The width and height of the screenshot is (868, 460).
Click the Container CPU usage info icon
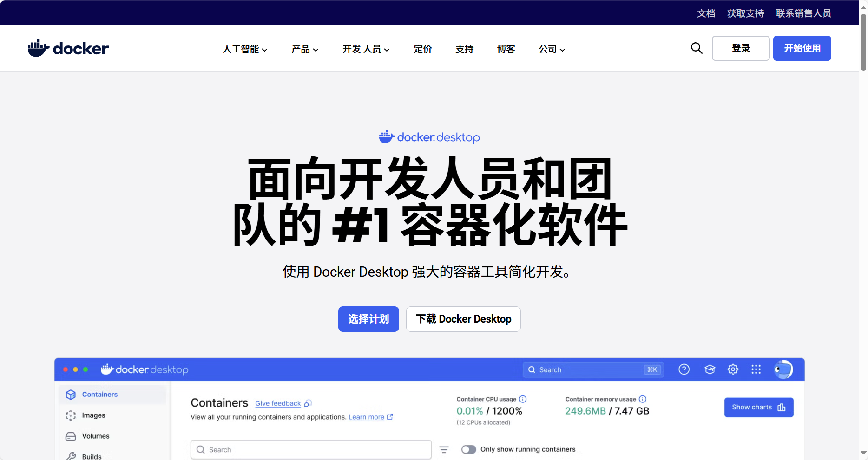point(523,399)
